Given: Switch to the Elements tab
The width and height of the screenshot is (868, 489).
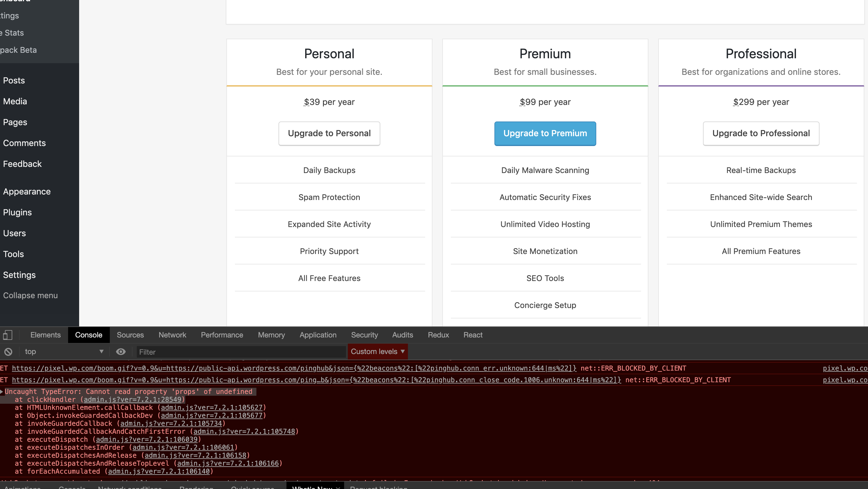Looking at the screenshot, I should pyautogui.click(x=45, y=335).
